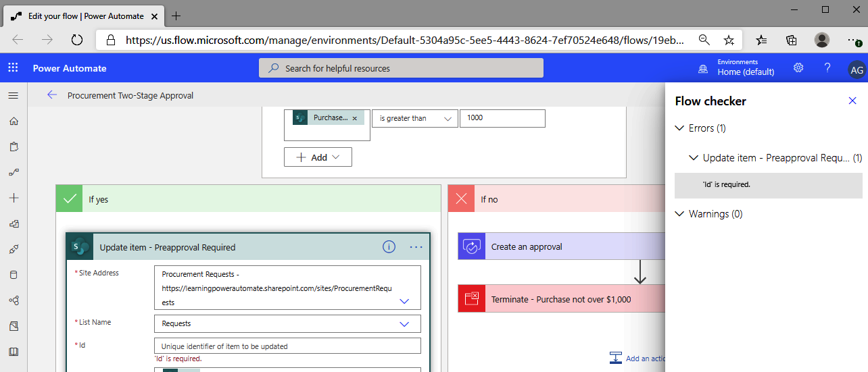
Task: Reload the page in the browser
Action: click(x=76, y=40)
